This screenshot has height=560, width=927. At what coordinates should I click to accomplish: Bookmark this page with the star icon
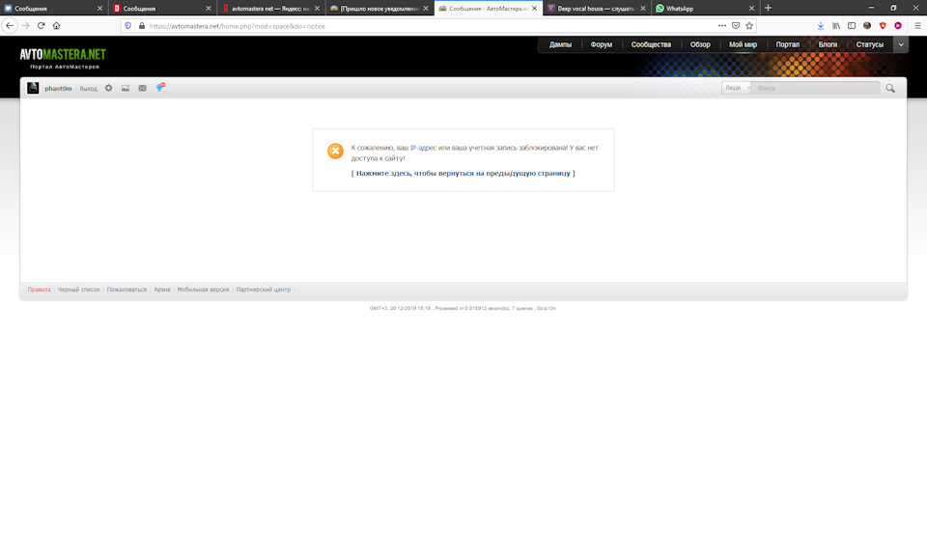tap(749, 25)
